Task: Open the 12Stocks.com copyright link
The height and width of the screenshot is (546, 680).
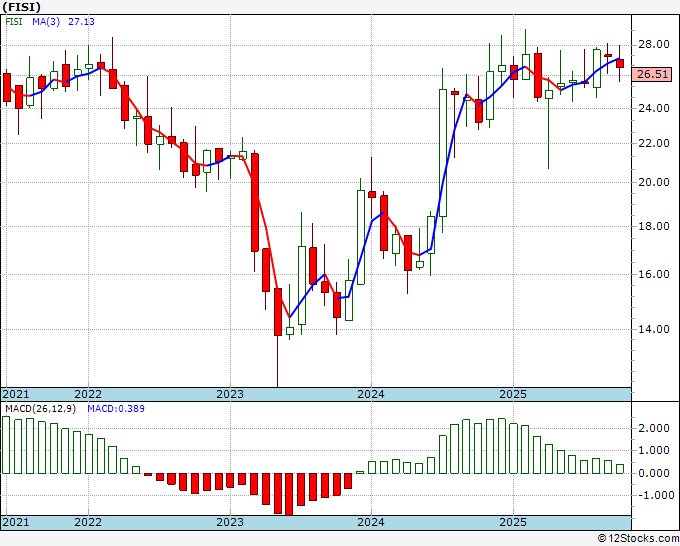Action: [638, 539]
